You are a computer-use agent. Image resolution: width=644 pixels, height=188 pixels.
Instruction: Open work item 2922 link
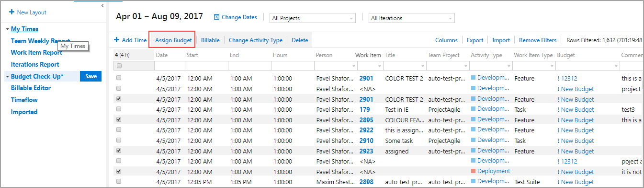point(366,130)
